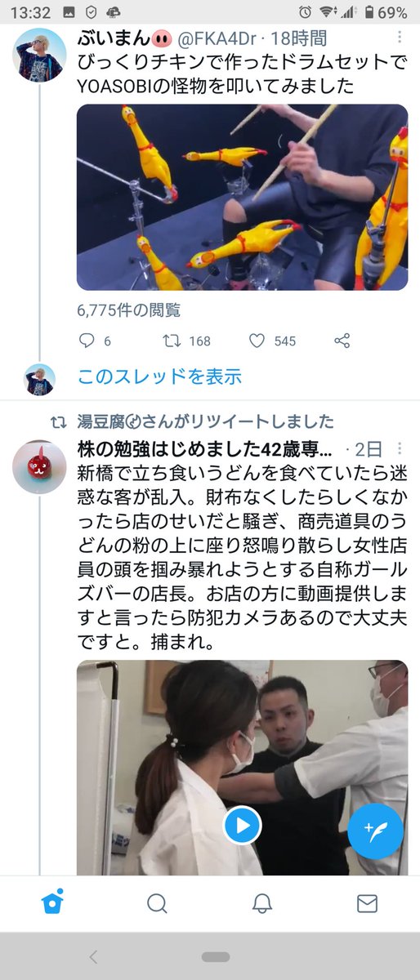Open the Home tab in bottom navigation
This screenshot has height=980, width=420.
pos(52,902)
